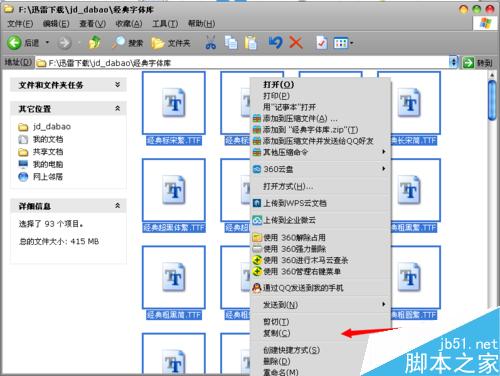This screenshot has width=500, height=376.
Task: Collapse 其它位置 panel
Action: [x=117, y=108]
